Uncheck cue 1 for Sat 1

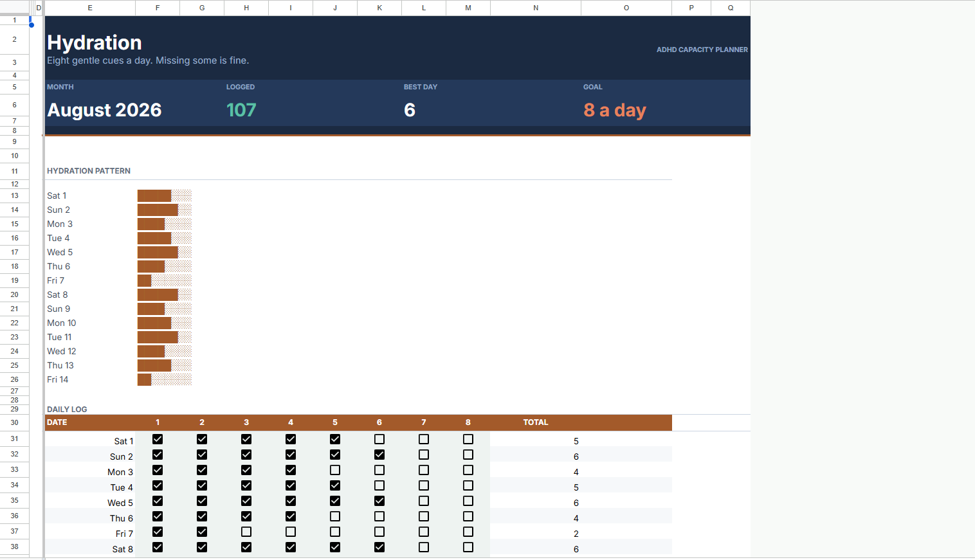coord(158,439)
